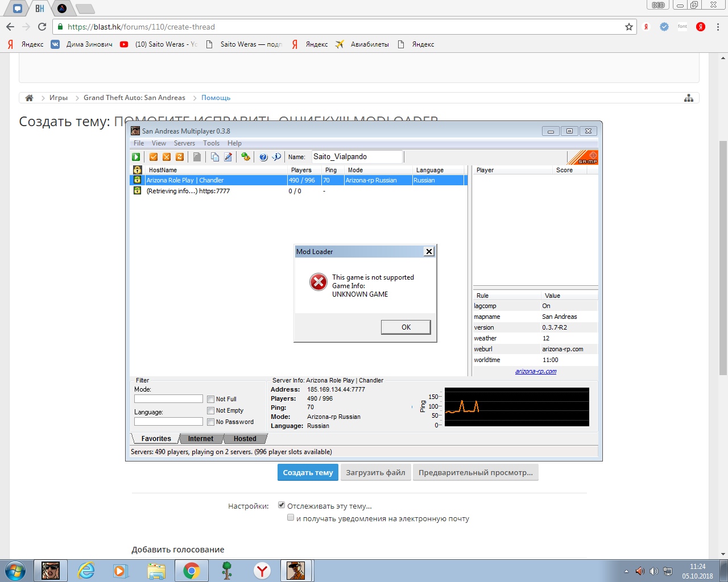Open the Windows Start menu
728x582 pixels.
tap(15, 571)
